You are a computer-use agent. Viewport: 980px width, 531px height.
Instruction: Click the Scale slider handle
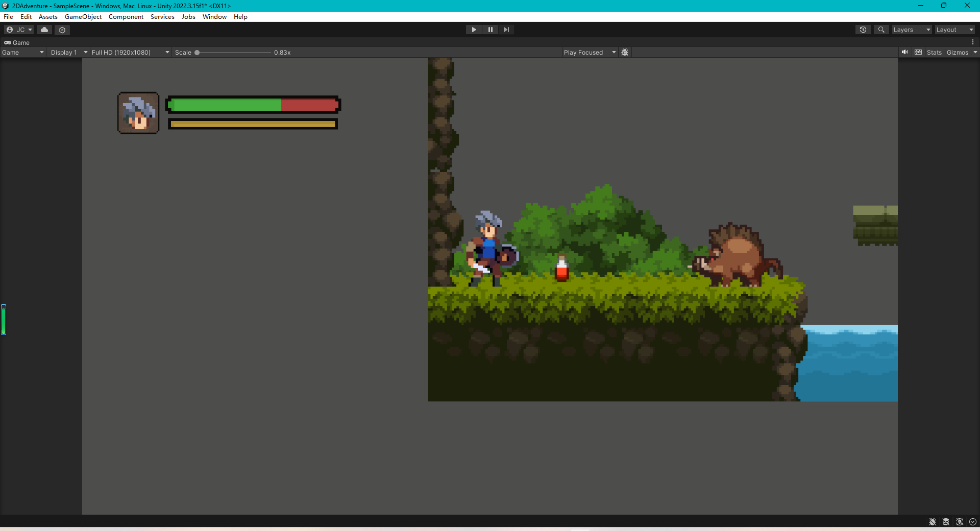click(197, 53)
